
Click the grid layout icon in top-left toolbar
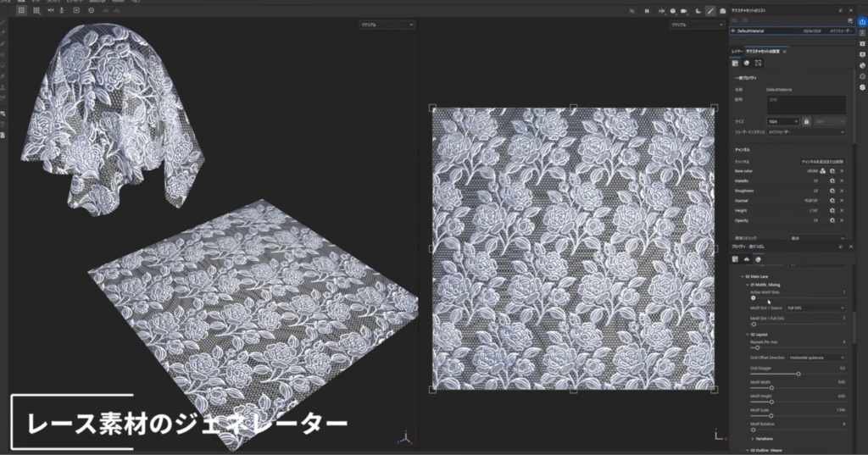pos(36,10)
